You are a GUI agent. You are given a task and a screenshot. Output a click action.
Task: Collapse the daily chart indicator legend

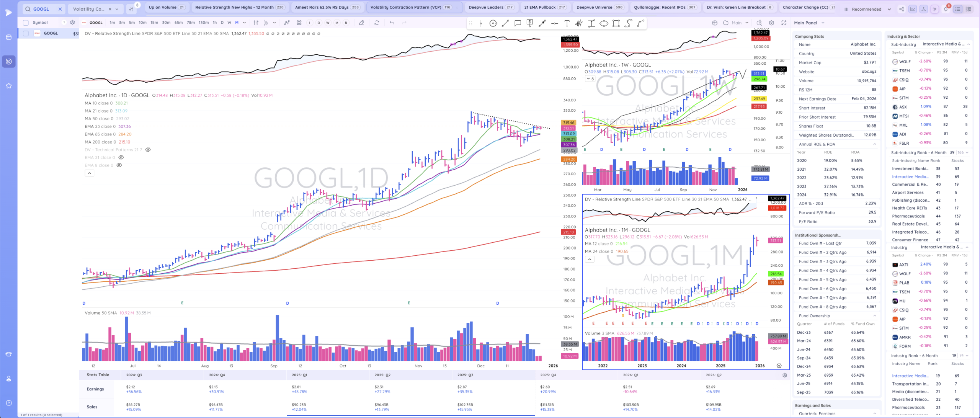pyautogui.click(x=89, y=173)
